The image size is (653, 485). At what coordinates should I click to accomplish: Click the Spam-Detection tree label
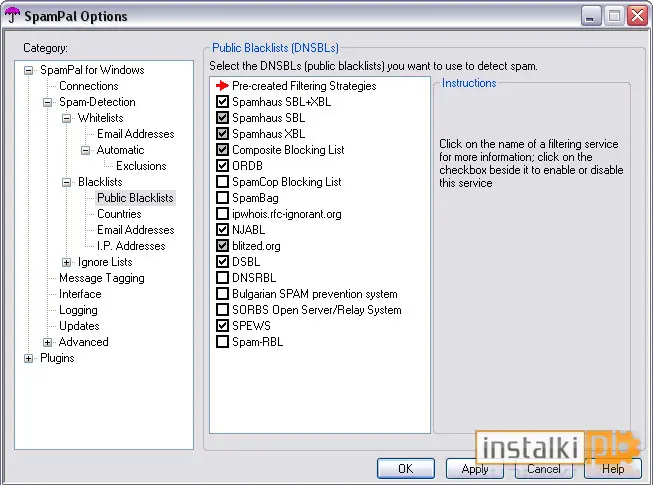pos(97,102)
